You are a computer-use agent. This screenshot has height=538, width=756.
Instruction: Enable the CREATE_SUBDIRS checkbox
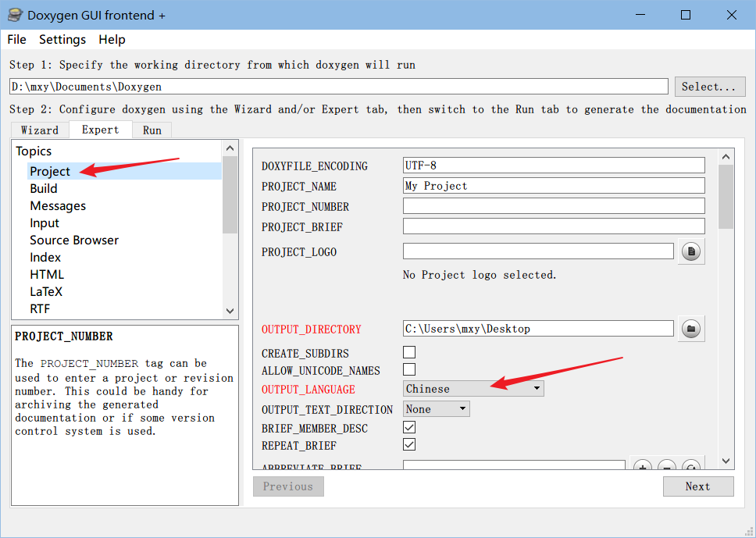pos(409,352)
